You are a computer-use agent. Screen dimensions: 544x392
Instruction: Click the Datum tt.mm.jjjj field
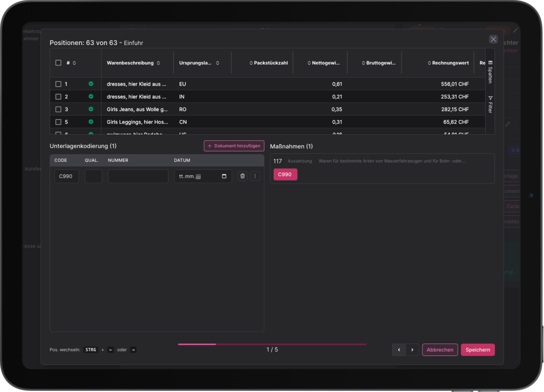203,176
